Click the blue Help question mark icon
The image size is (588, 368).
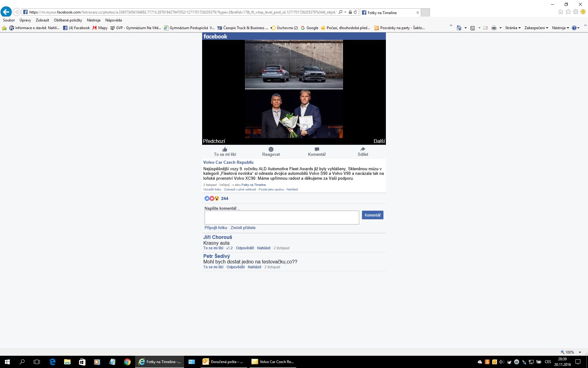[x=574, y=28]
